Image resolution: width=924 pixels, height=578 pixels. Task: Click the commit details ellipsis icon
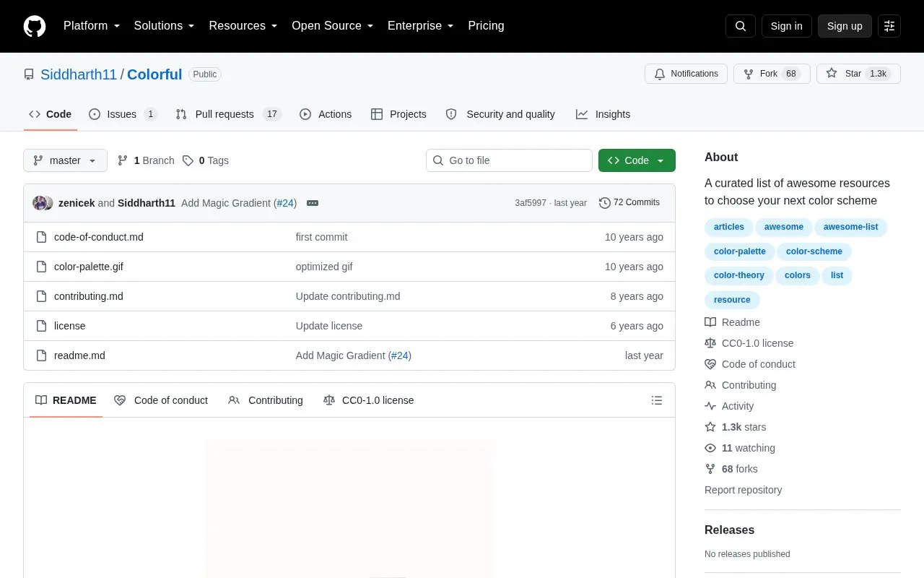(x=313, y=203)
